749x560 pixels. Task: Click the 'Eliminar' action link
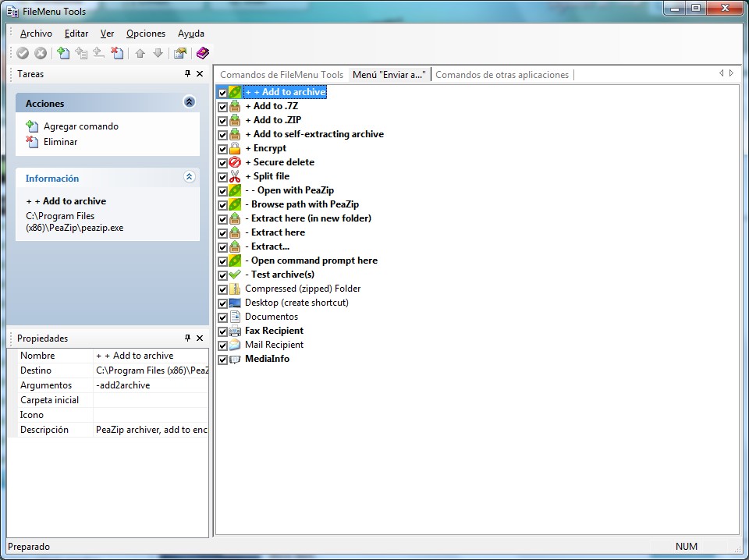point(60,142)
